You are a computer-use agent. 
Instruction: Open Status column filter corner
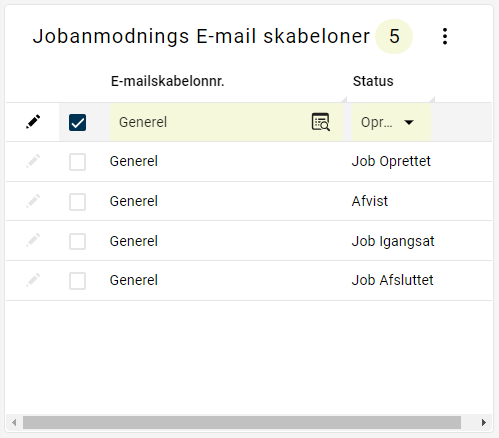[x=432, y=99]
